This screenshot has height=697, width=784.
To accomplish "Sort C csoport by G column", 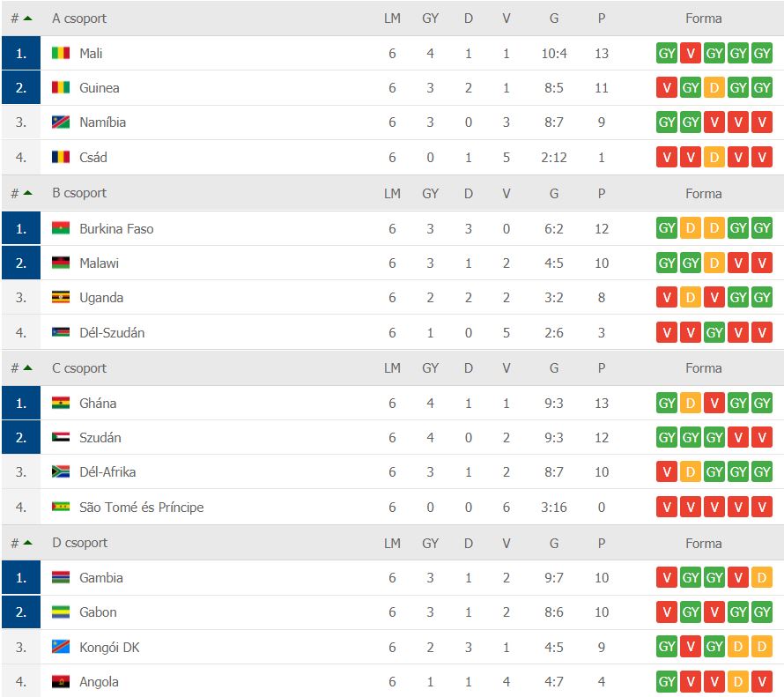I will pyautogui.click(x=554, y=368).
